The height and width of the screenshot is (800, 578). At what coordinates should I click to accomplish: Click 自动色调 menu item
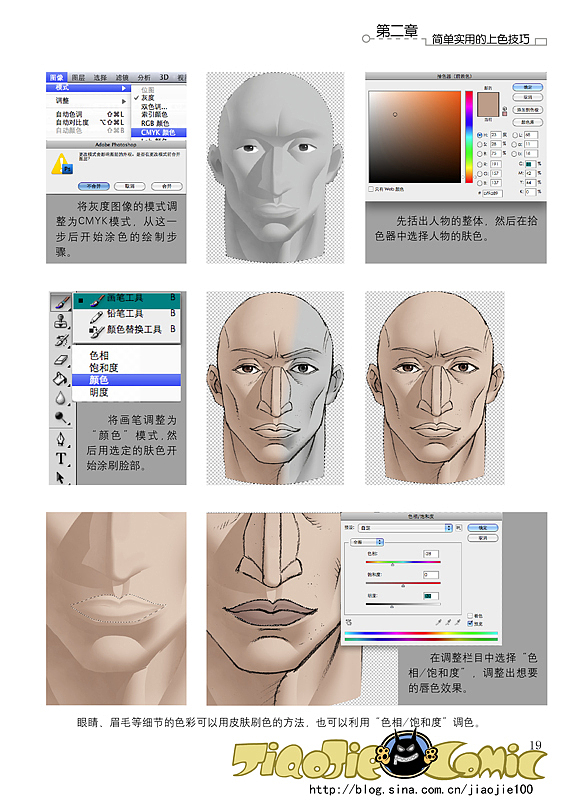click(88, 115)
